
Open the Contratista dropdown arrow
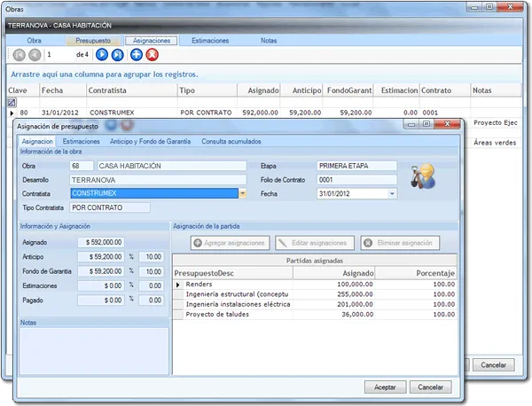(243, 193)
